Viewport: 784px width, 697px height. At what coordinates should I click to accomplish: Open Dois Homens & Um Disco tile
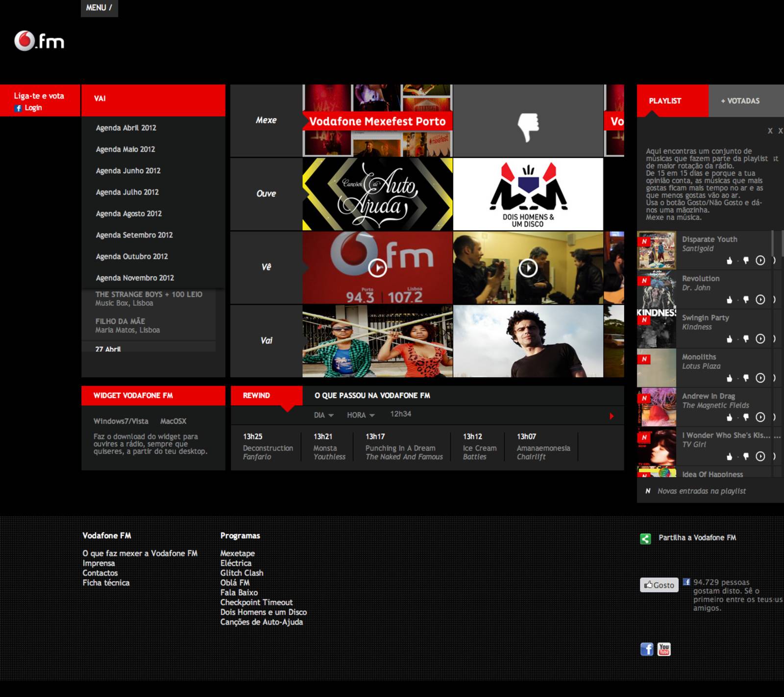pos(528,194)
